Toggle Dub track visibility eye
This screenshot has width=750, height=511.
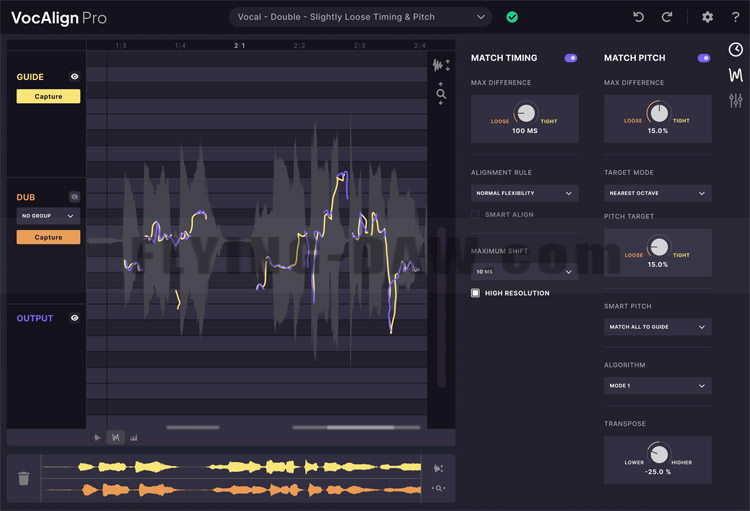(x=75, y=197)
